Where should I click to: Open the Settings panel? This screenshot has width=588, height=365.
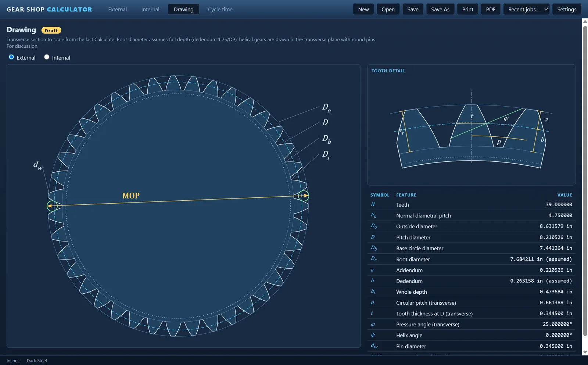point(567,9)
